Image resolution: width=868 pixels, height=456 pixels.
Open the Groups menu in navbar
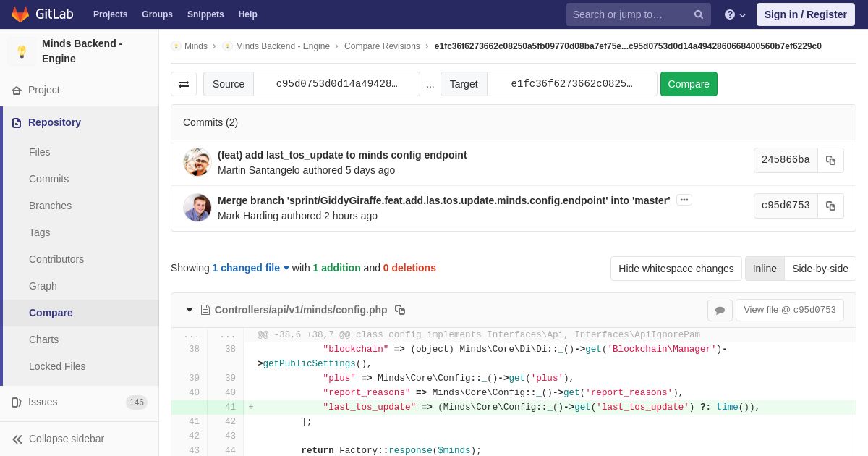click(x=157, y=14)
